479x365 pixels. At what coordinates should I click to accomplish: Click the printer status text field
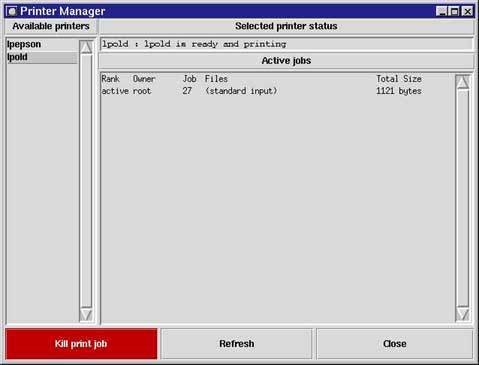(x=286, y=44)
